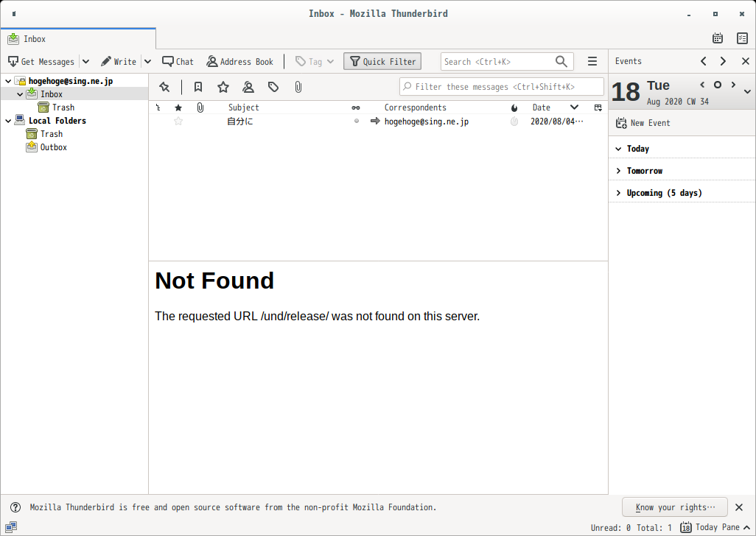Toggle keep filters applied pin
756x536 pixels.
pos(164,87)
